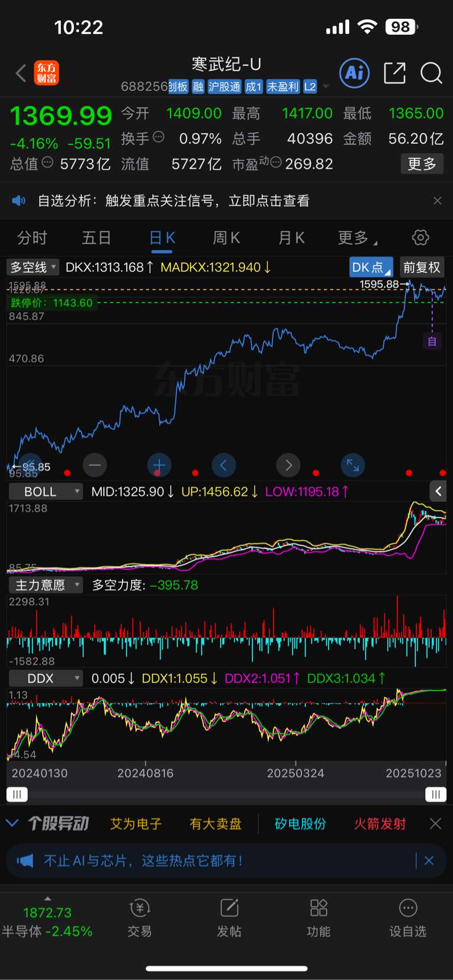This screenshot has width=453, height=980.
Task: Tap 未盈利 tag
Action: 283,87
